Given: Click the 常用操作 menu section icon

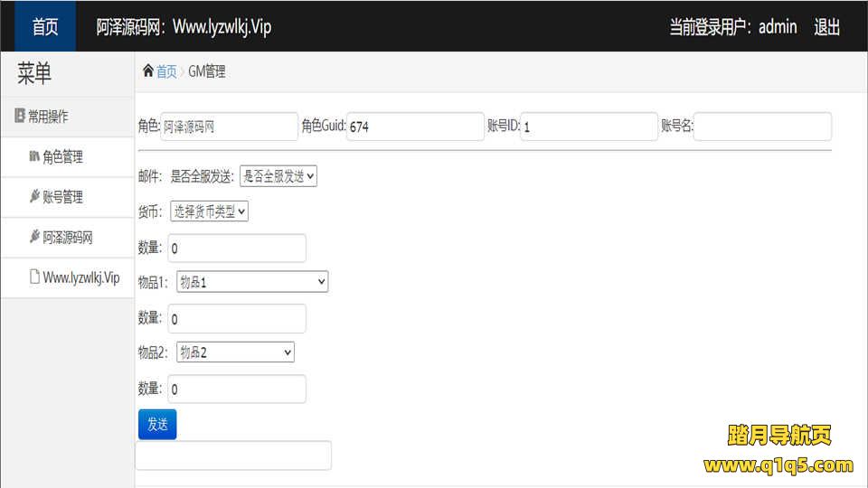Looking at the screenshot, I should 20,117.
